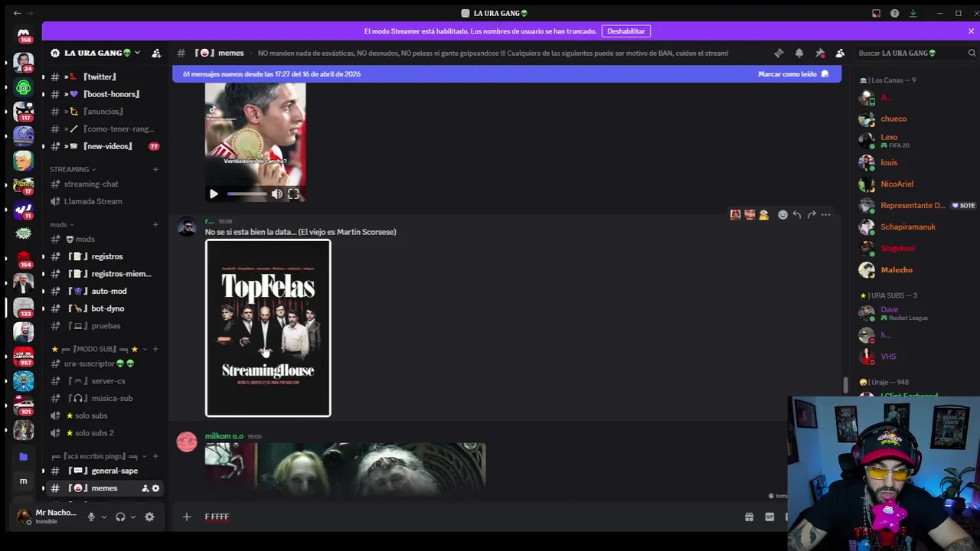
Task: Click member NicoAriel
Action: coord(897,184)
